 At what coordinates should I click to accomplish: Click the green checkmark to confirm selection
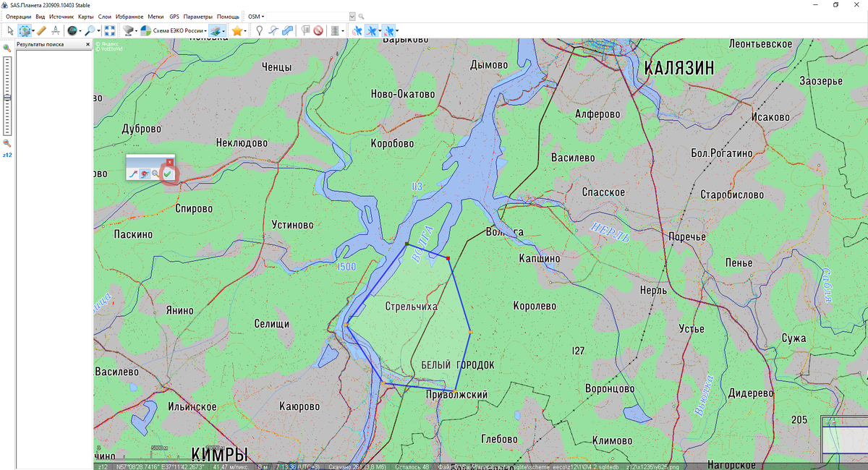pos(167,174)
